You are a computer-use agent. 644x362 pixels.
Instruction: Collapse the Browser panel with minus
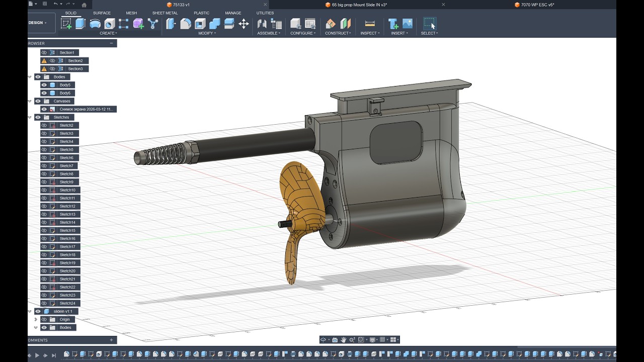[x=112, y=43]
